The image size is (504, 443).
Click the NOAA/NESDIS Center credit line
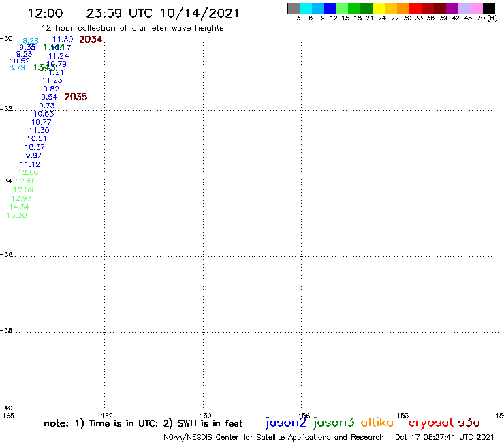[274, 438]
